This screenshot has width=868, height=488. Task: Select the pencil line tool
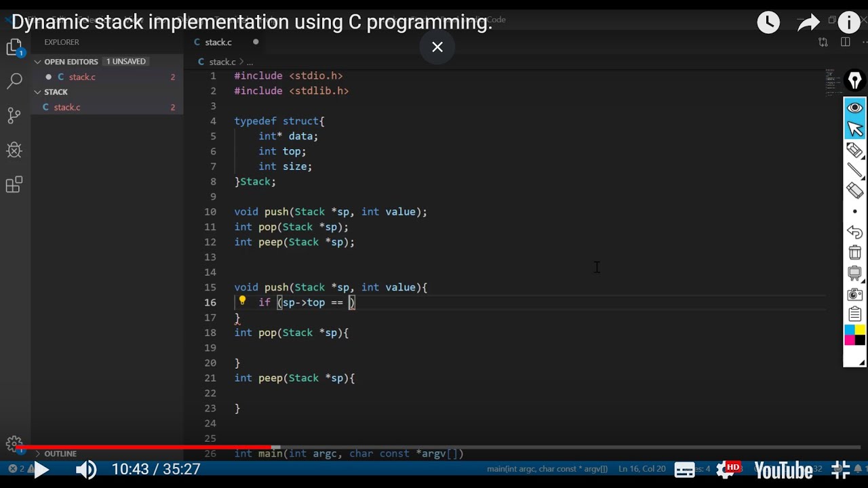(x=855, y=171)
